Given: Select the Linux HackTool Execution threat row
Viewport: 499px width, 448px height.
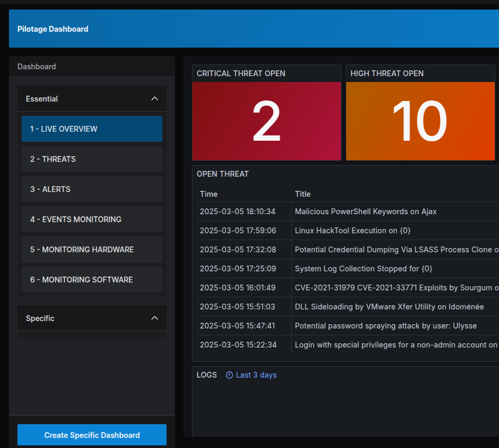Looking at the screenshot, I should tap(353, 231).
